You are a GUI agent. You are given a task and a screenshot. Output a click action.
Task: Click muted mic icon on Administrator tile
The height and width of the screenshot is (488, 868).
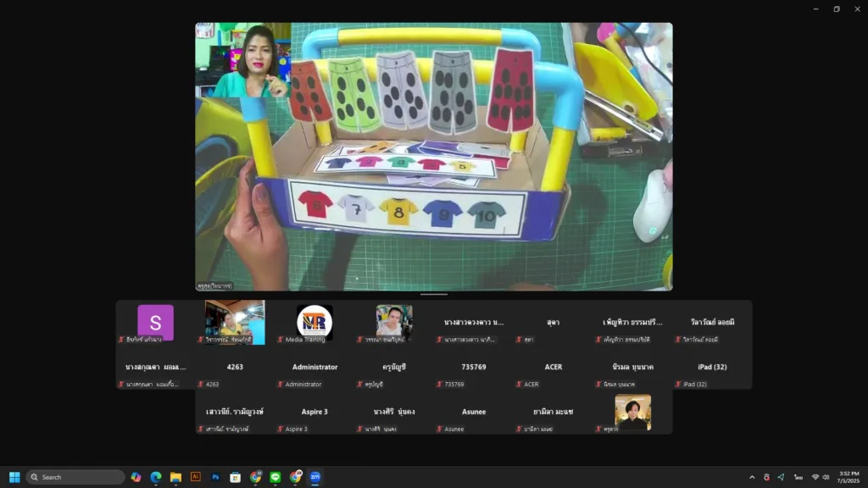pyautogui.click(x=281, y=385)
